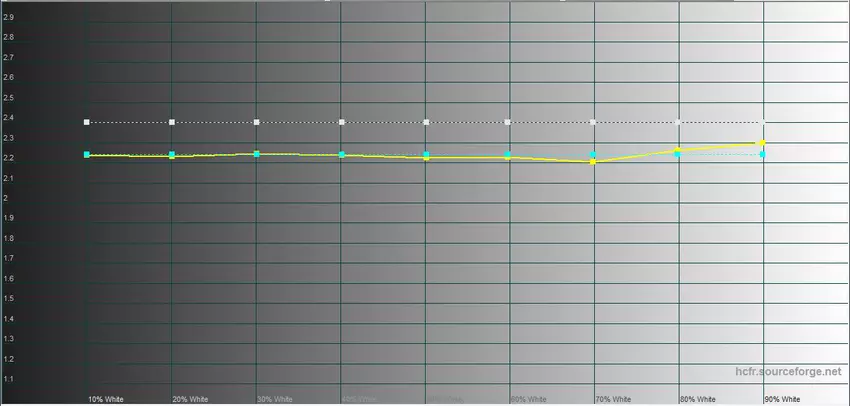Image resolution: width=850 pixels, height=406 pixels.
Task: Click the 90% White axis label
Action: [782, 398]
